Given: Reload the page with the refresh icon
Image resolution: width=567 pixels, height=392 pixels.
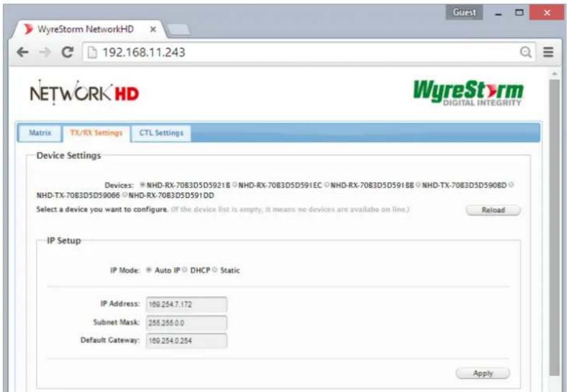Looking at the screenshot, I should pos(67,52).
